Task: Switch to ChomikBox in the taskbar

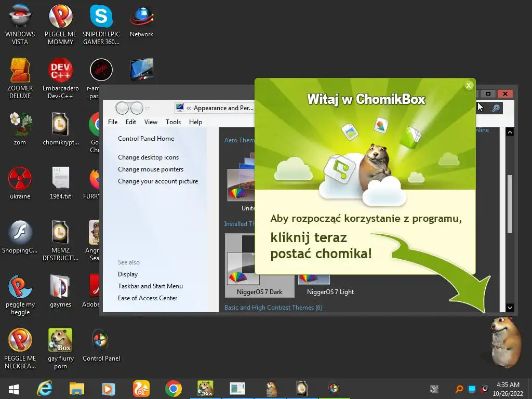Action: (205, 389)
